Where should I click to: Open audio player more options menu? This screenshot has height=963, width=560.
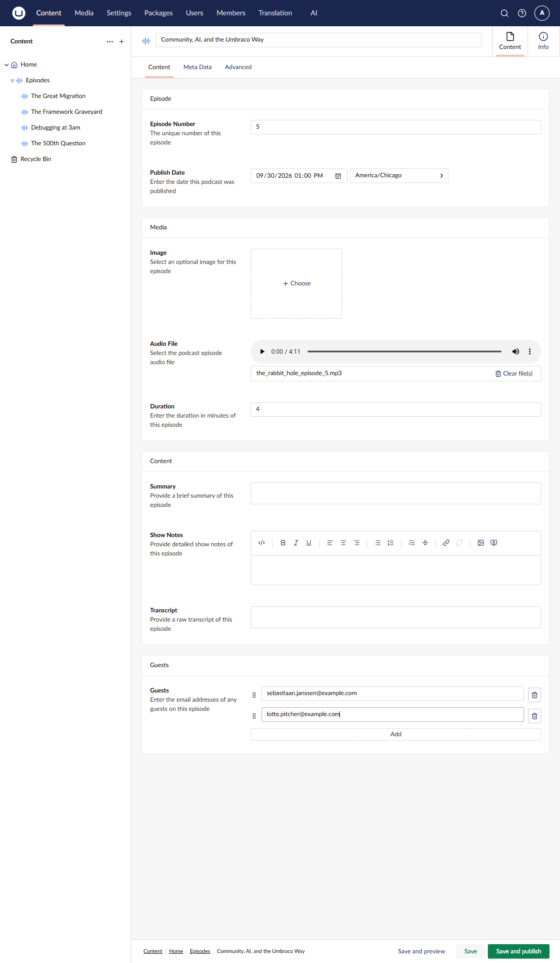pos(530,351)
